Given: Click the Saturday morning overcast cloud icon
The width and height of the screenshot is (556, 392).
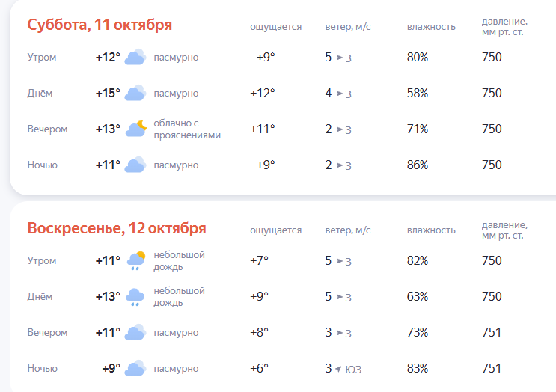Looking at the screenshot, I should point(135,58).
